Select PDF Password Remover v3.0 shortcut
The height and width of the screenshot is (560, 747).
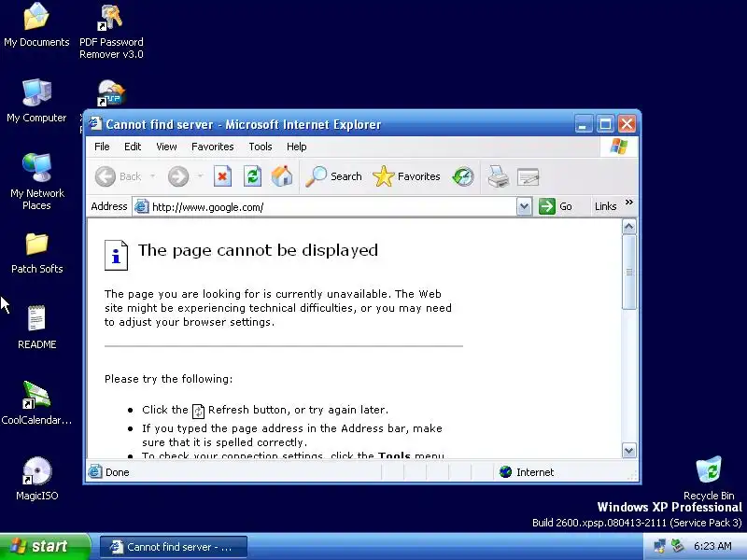pyautogui.click(x=111, y=32)
